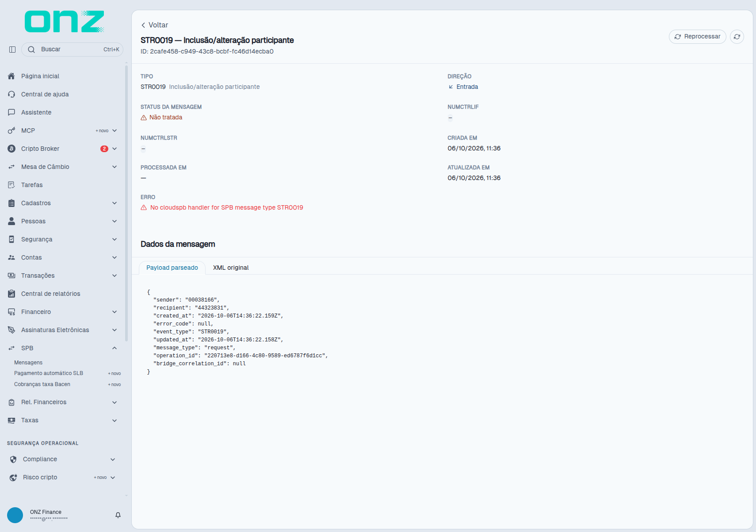Open Mensagens under SPB

coord(28,363)
